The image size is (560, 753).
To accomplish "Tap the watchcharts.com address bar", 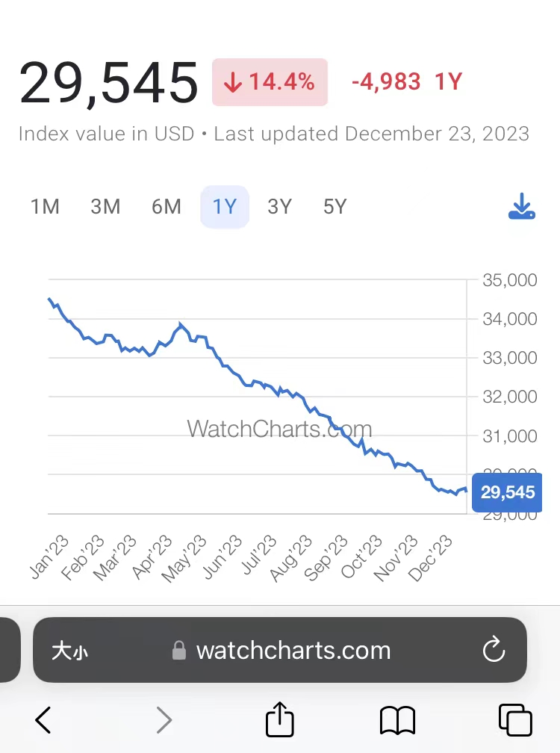I will coord(293,651).
